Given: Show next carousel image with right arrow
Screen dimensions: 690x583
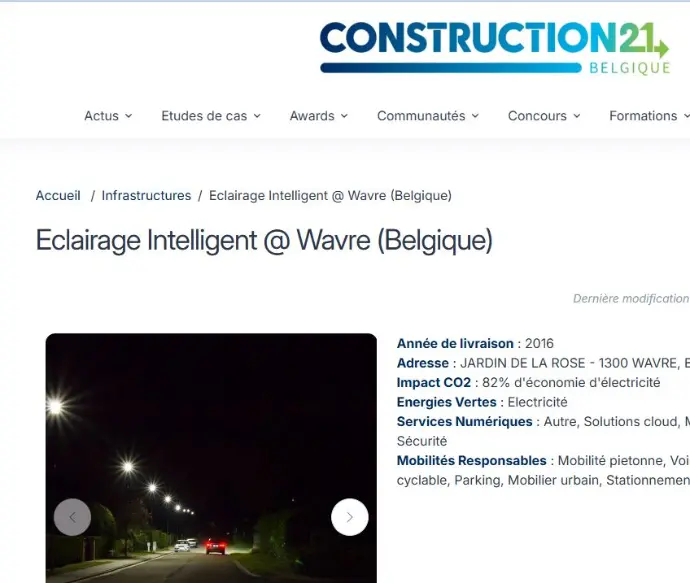Looking at the screenshot, I should [350, 517].
